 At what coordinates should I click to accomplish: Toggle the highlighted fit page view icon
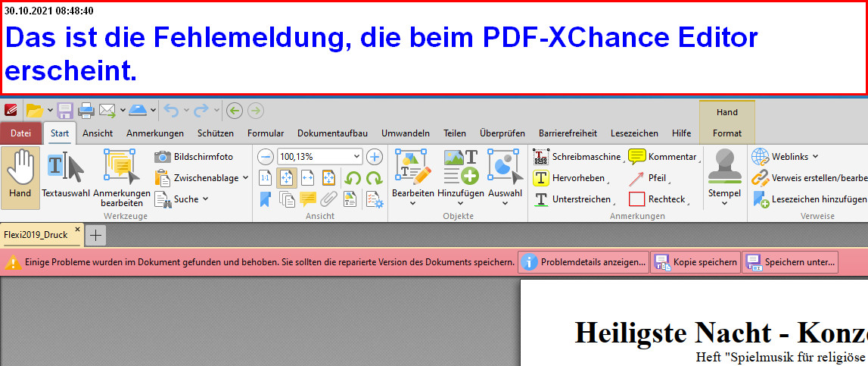coord(287,178)
